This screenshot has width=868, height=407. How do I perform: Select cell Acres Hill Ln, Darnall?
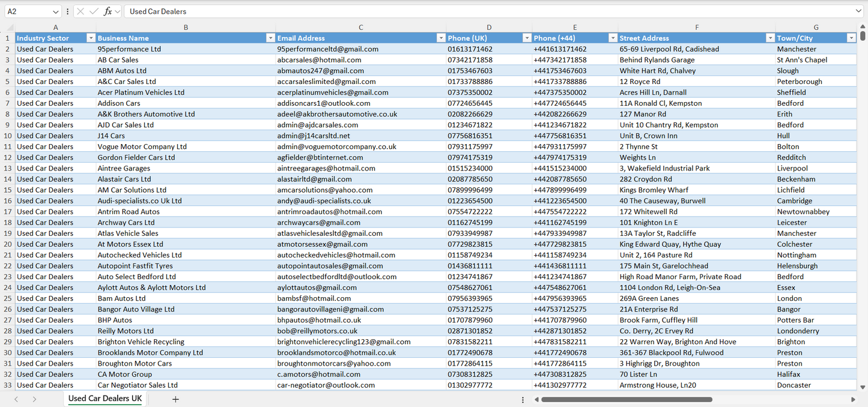(697, 92)
